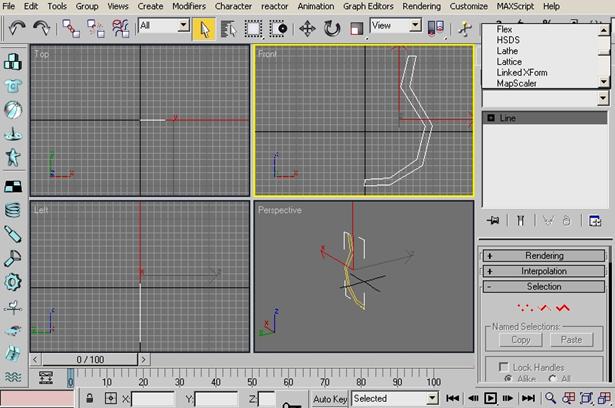Open the Graph Editors menu

pos(369,6)
